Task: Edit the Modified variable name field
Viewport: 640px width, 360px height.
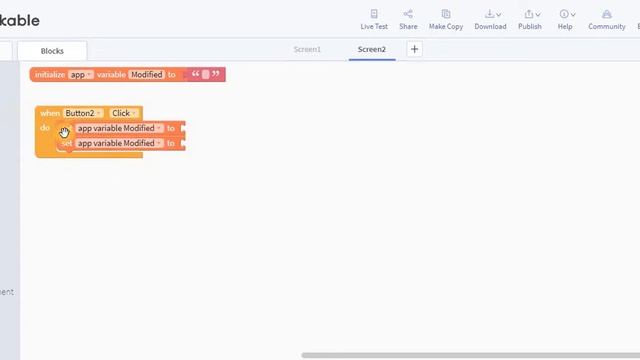Action: click(147, 75)
